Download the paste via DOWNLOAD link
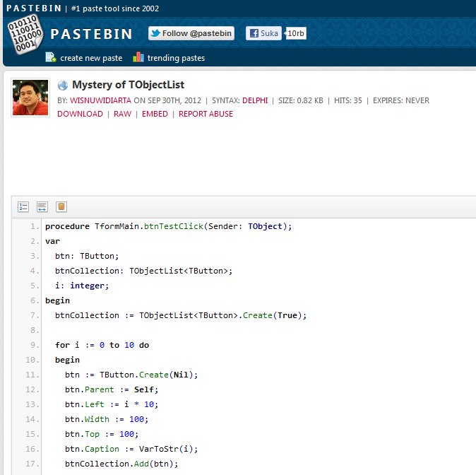 click(x=80, y=114)
